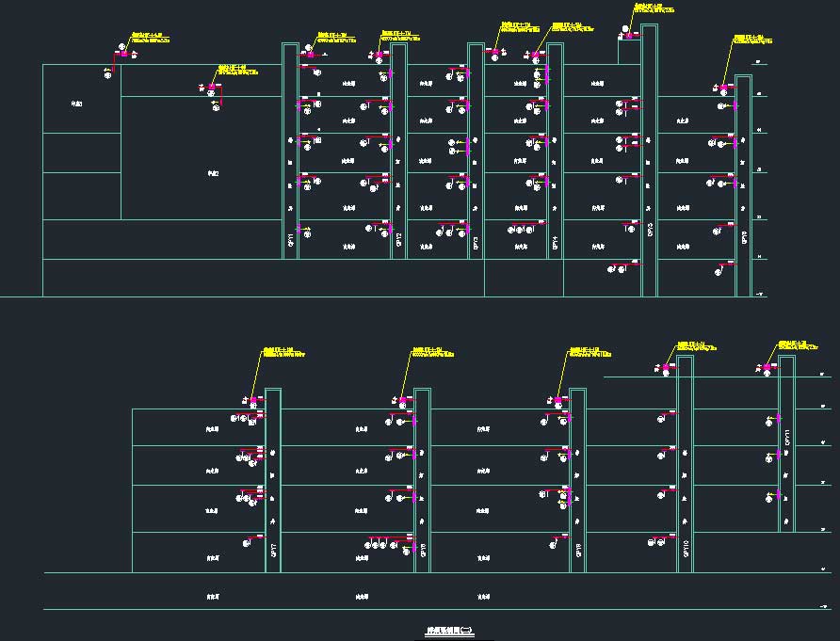Image resolution: width=840 pixels, height=641 pixels.
Task: Select the vertical riser label ending in 7
Action: [274, 550]
